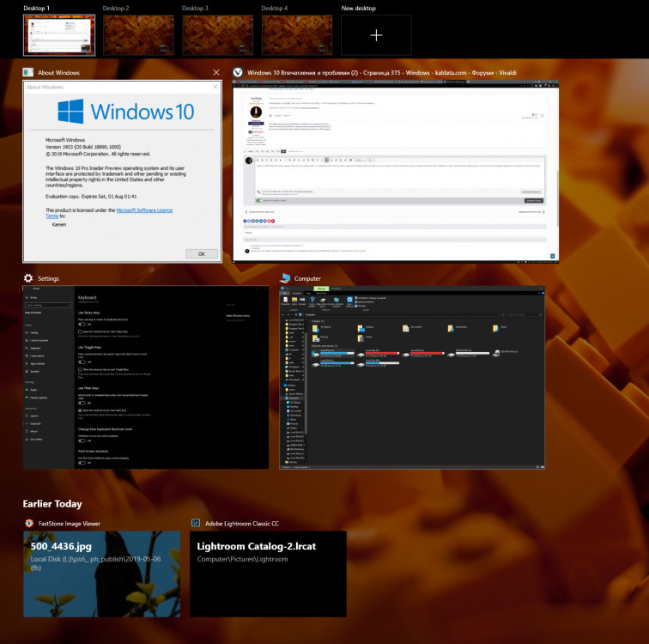Open the View tab in the Computer window ribbon

[x=308, y=293]
